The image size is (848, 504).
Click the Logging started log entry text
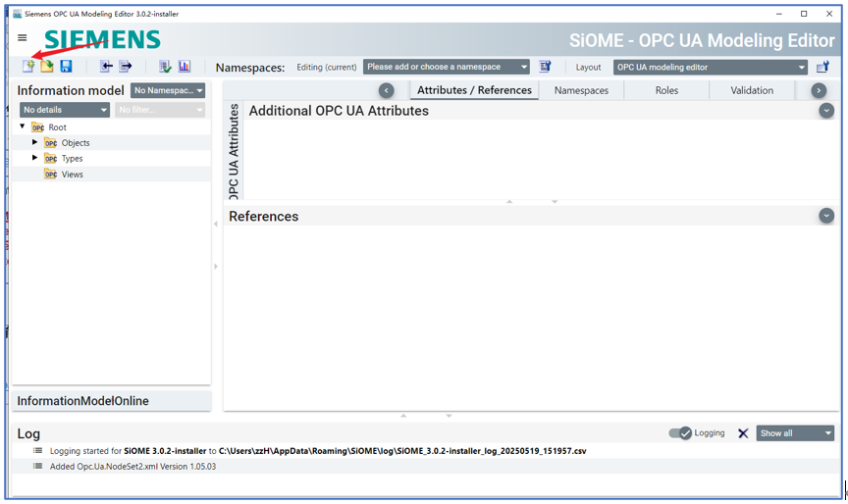[x=318, y=451]
